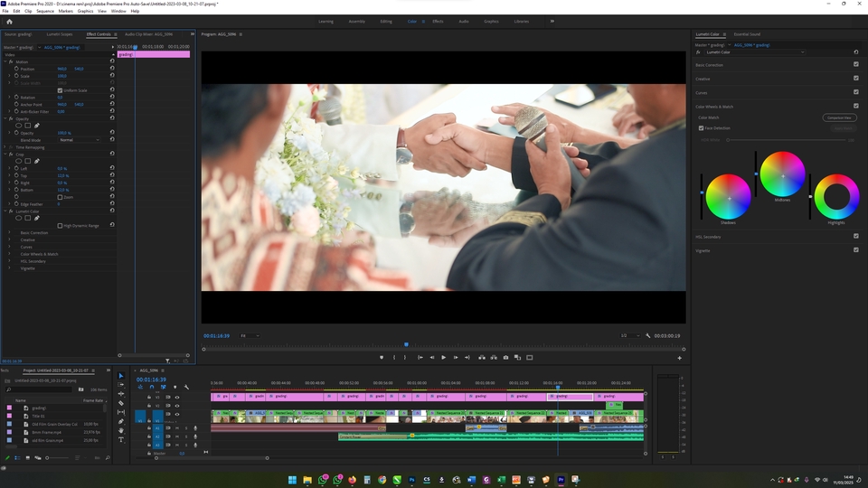Switch to Editing workspace tab
Viewport: 868px width, 488px height.
pyautogui.click(x=386, y=21)
